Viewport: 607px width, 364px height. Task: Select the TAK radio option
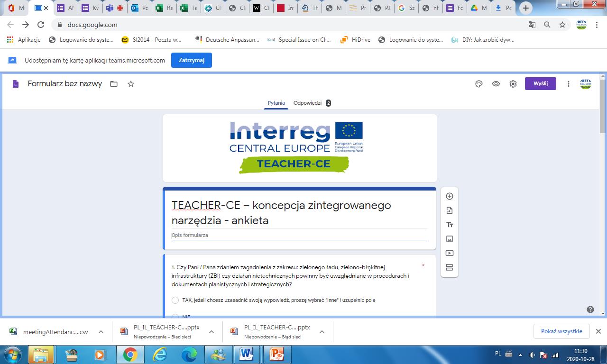(175, 300)
